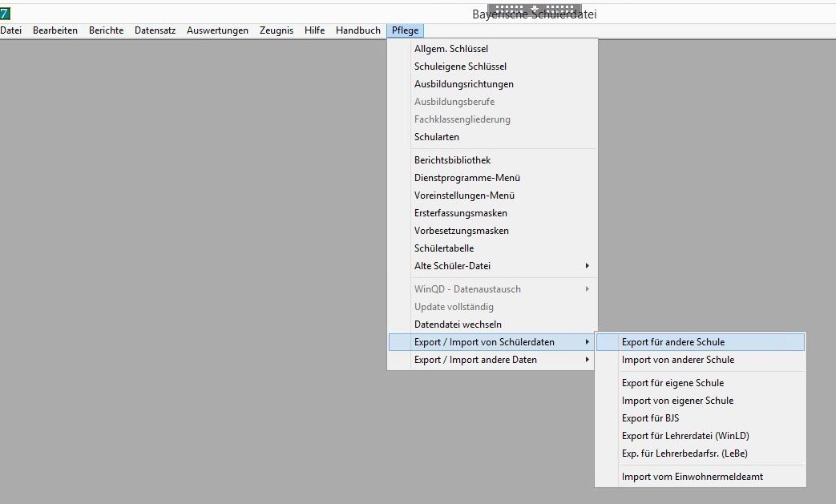Select Allgem. Schlüssel entry
This screenshot has width=836, height=504.
pyautogui.click(x=492, y=49)
